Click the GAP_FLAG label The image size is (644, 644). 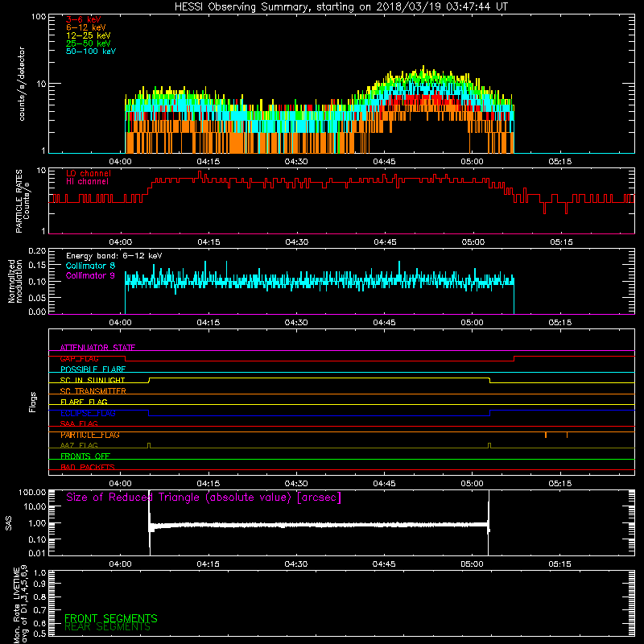point(79,358)
